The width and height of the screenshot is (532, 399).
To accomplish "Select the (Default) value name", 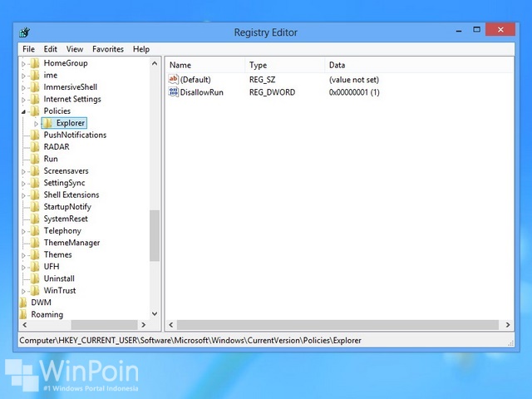I will tap(195, 80).
